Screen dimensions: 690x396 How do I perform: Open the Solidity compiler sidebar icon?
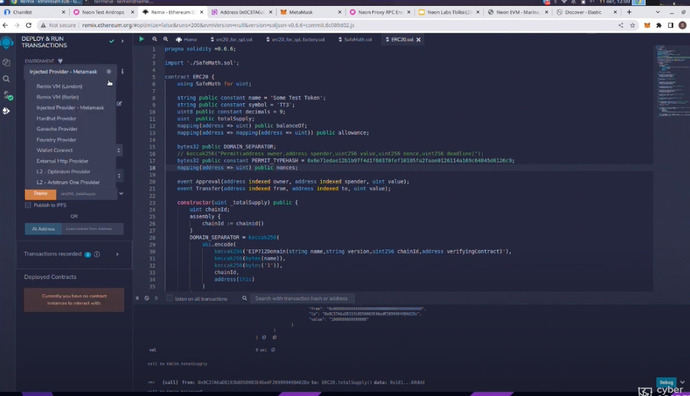[7, 95]
